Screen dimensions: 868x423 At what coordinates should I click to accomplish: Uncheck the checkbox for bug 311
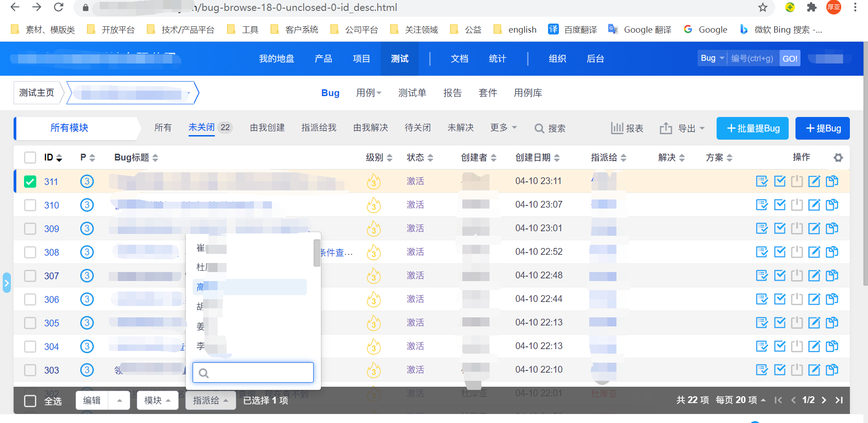click(x=30, y=182)
